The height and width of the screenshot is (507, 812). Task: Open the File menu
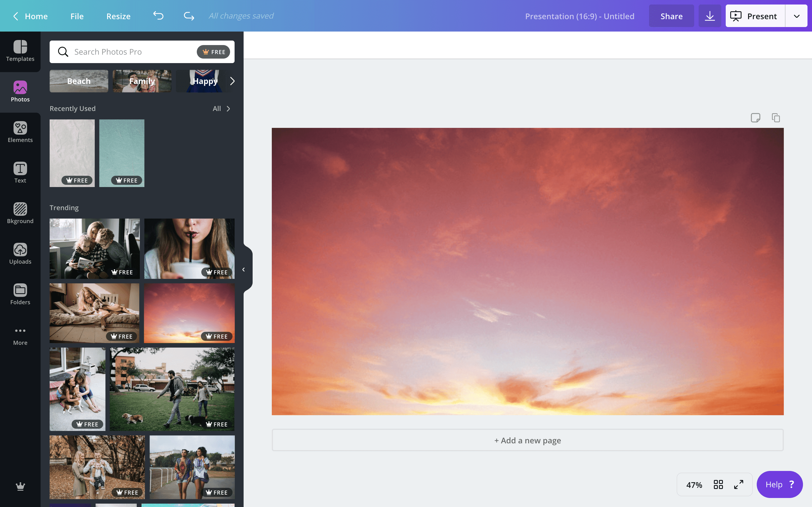click(x=77, y=16)
